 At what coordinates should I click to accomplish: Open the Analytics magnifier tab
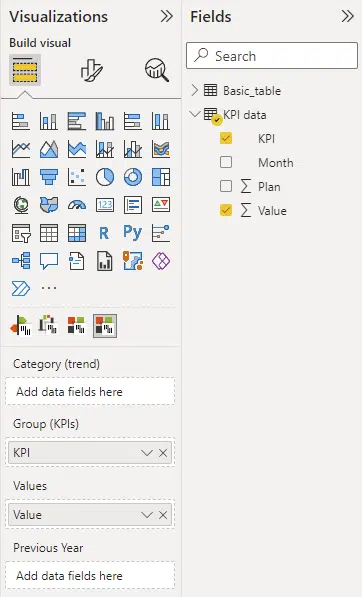coord(156,70)
